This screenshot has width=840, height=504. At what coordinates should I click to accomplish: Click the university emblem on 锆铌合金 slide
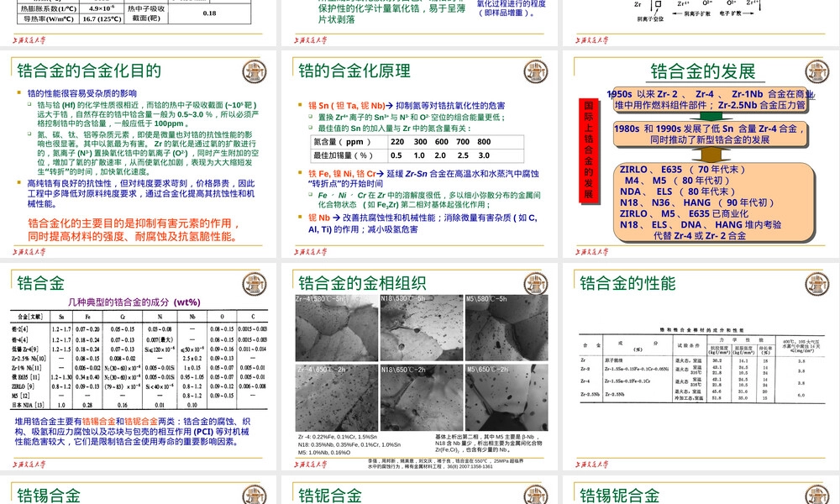click(x=535, y=495)
